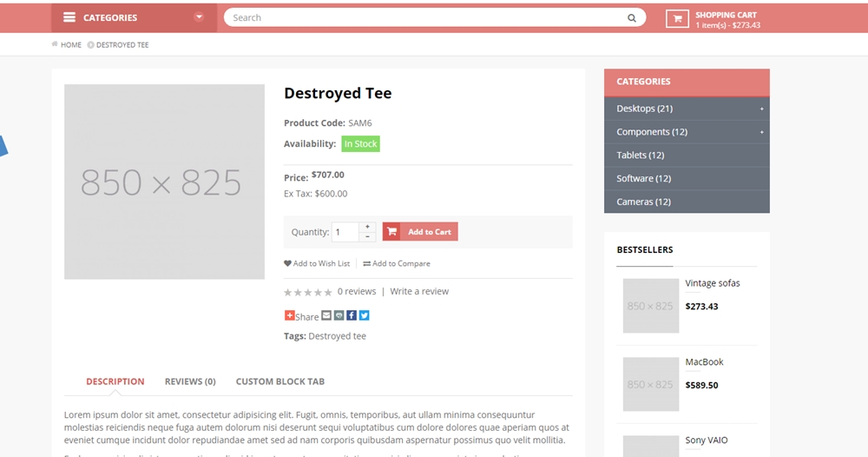This screenshot has height=457, width=868.
Task: Click the MacBook bestseller thumbnail
Action: click(650, 384)
